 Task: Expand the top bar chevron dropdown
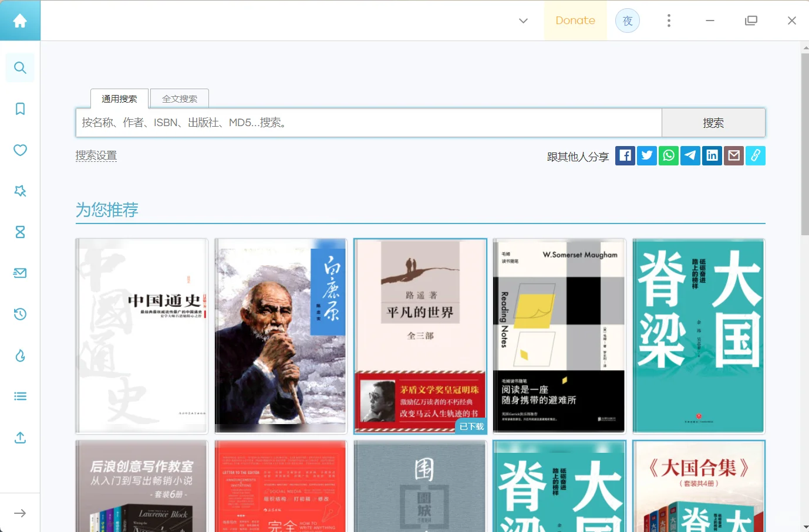523,21
